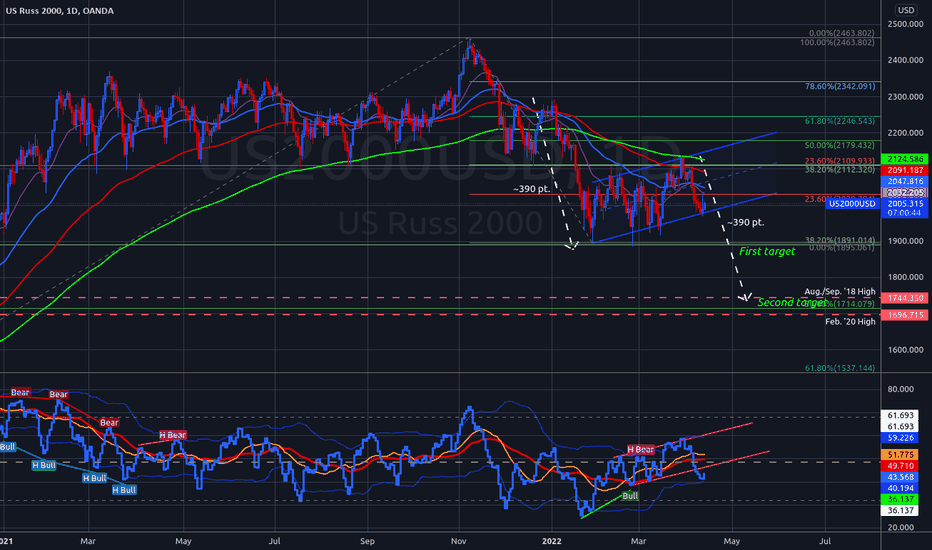932x550 pixels.
Task: Click the US2000USD symbol label
Action: click(x=852, y=204)
